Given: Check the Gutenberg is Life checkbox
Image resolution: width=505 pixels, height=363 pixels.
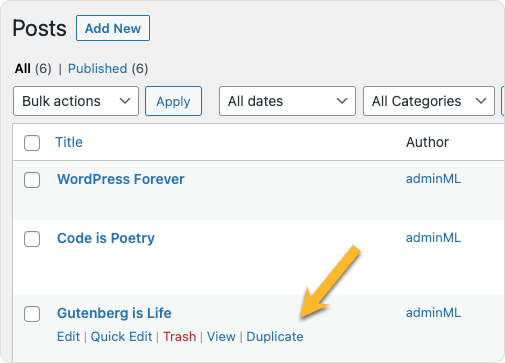Looking at the screenshot, I should (x=32, y=314).
